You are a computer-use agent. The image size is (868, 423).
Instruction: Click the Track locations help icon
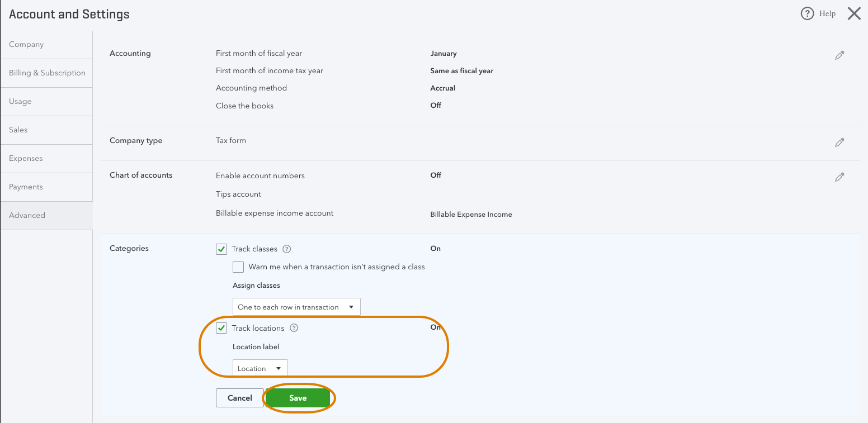tap(294, 328)
